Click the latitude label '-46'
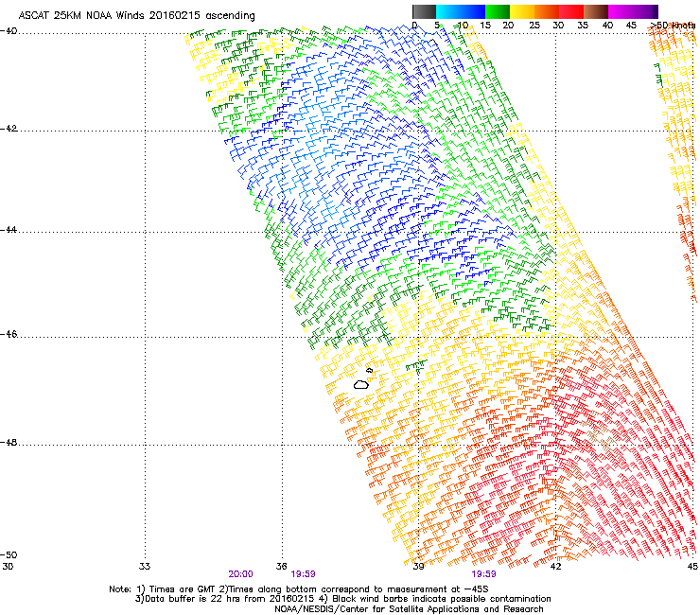Screen dimensions: 700x615 tap(9, 335)
